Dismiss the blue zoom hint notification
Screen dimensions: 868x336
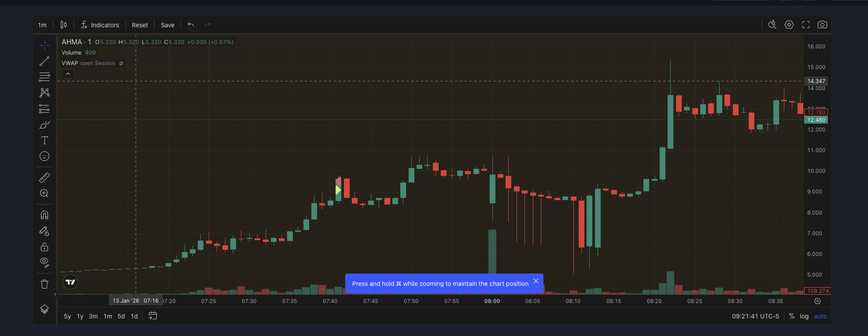(x=536, y=281)
